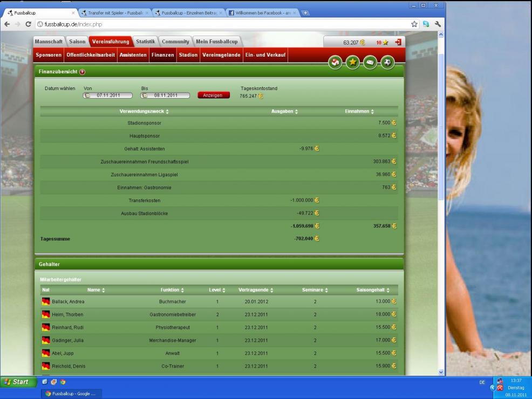Reload the page with refresh button
The image size is (532, 399).
coord(29,24)
